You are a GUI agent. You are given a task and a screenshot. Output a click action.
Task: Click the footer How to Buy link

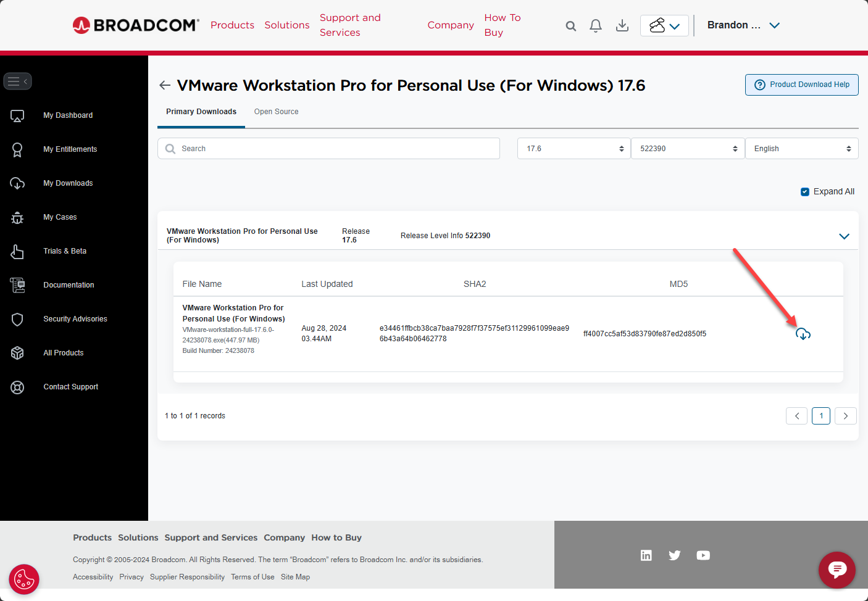tap(336, 537)
